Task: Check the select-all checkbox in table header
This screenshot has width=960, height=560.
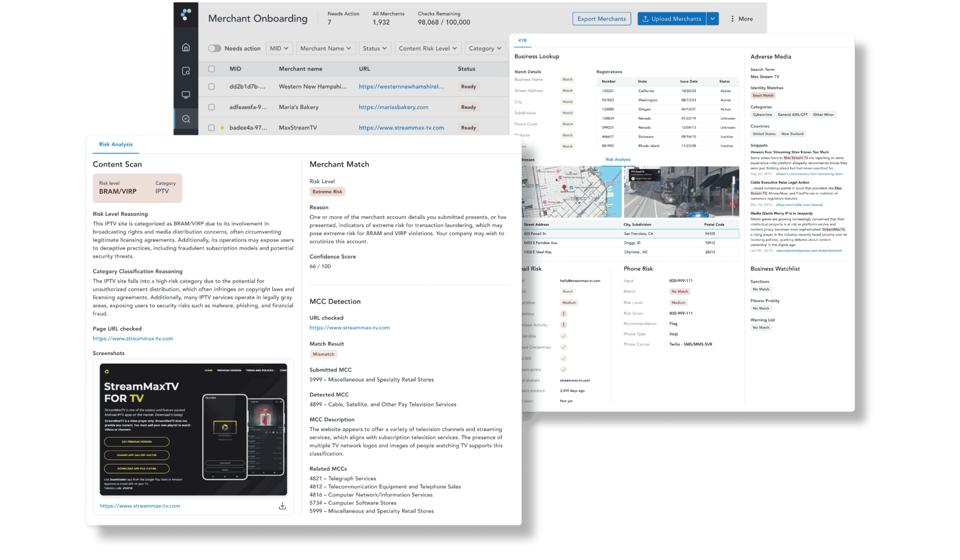Action: point(211,69)
